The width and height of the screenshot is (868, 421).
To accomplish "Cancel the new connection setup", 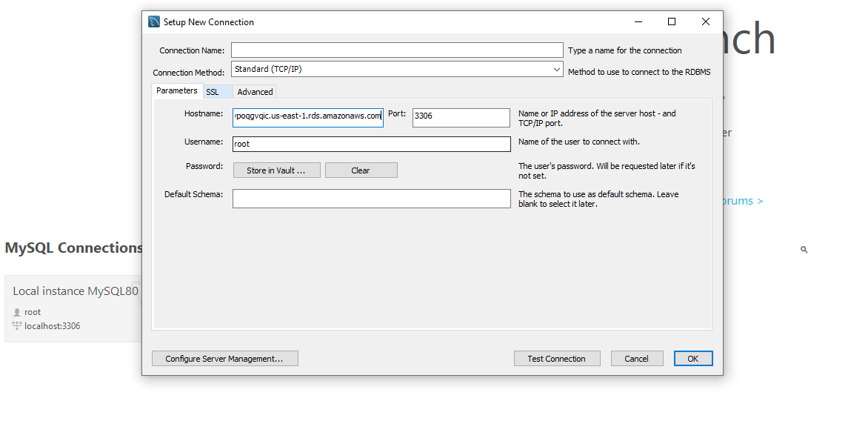I will [x=637, y=359].
